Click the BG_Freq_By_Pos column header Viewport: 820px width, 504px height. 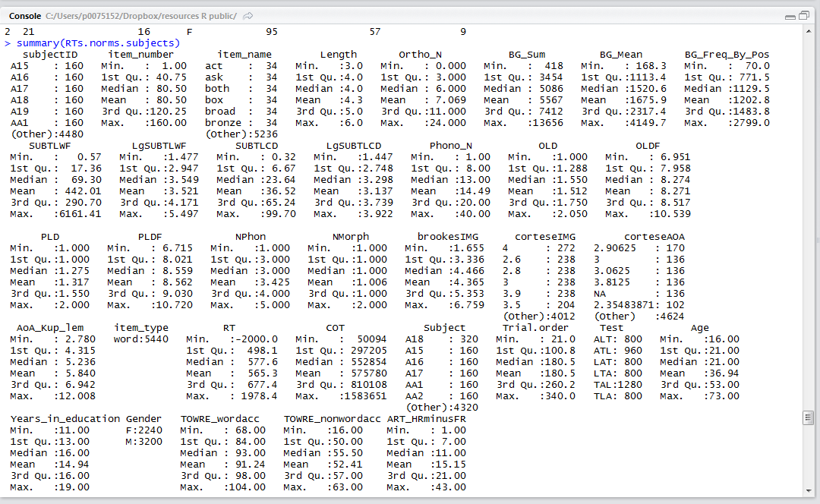(x=727, y=55)
